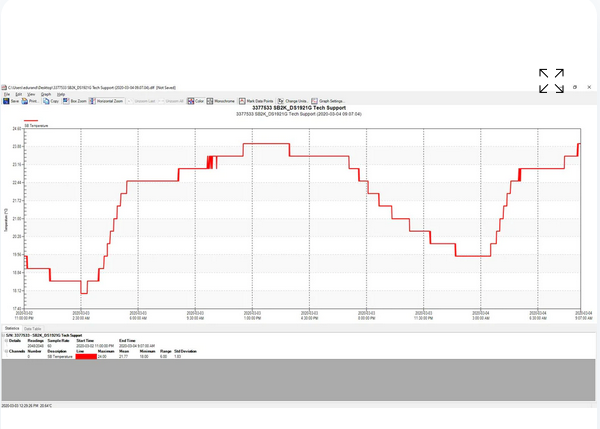This screenshot has width=600, height=429.
Task: Open Graph Settings from toolbar
Action: point(328,101)
